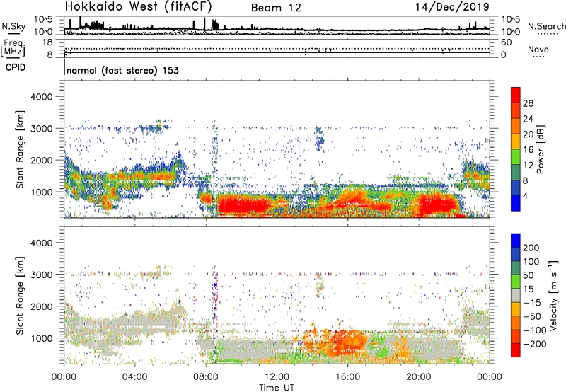Image resolution: width=566 pixels, height=392 pixels.
Task: Click the "16:00" time tick label
Action: [347, 377]
